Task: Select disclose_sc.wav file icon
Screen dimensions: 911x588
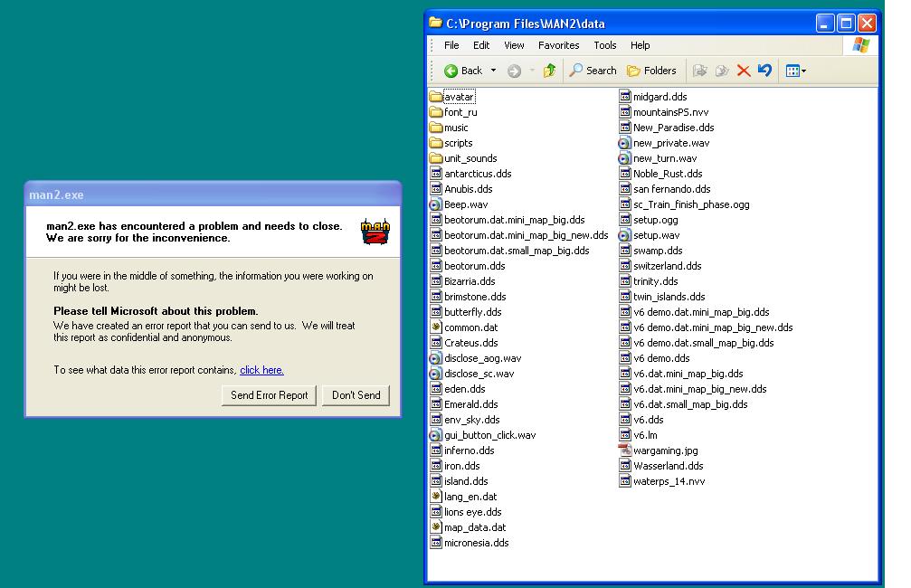Action: click(436, 374)
